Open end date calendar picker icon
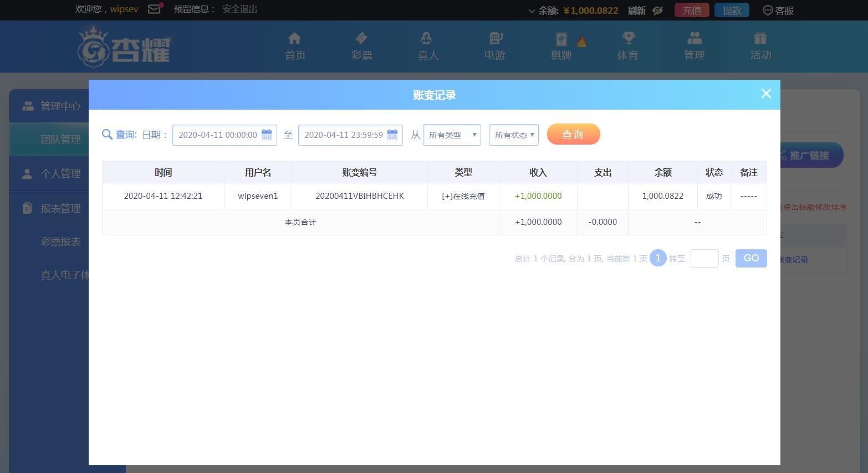 [392, 135]
